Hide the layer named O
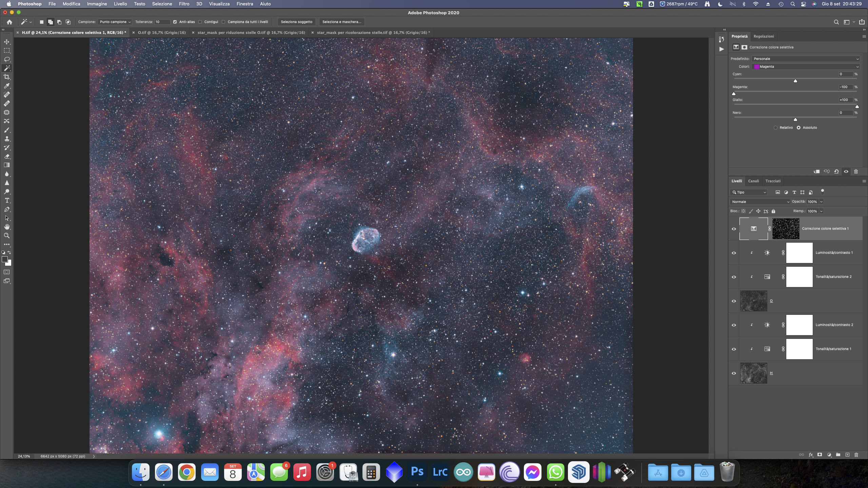The height and width of the screenshot is (488, 868). point(734,301)
